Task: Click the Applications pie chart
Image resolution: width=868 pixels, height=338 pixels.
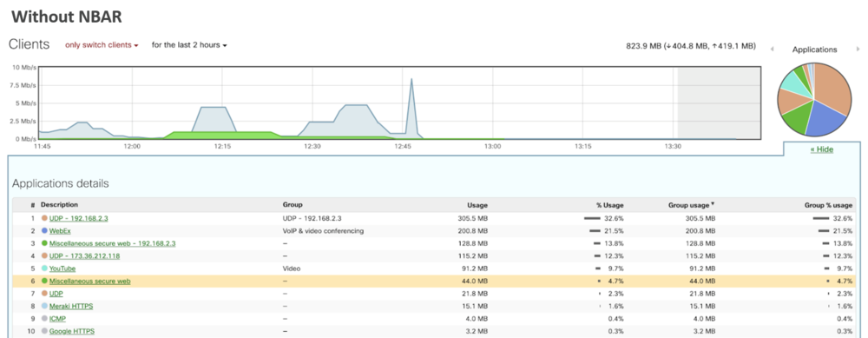Action: (814, 100)
